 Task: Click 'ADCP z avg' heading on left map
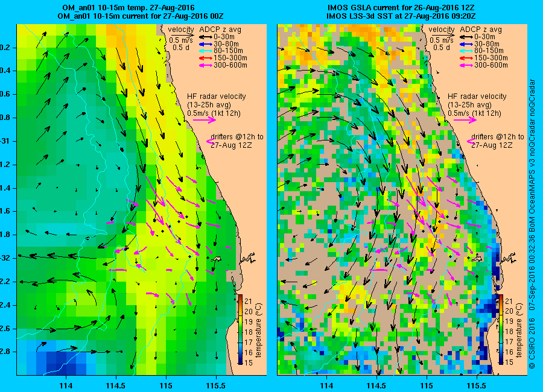(220, 30)
